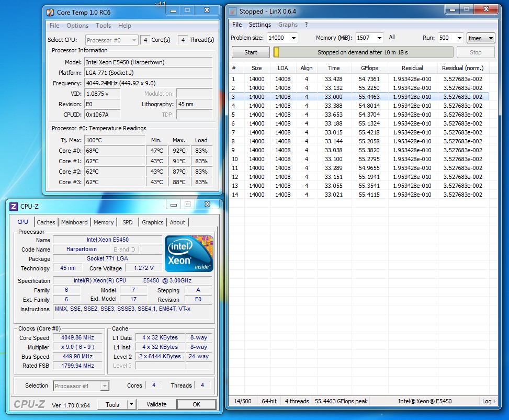Minimize the Core Temp window
Screen dimensions: 509x420
pyautogui.click(x=173, y=10)
